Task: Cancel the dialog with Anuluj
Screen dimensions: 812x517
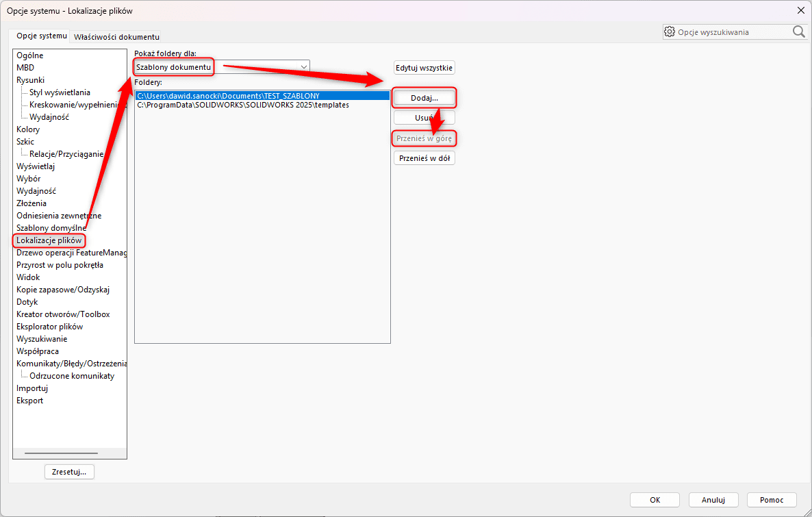Action: [x=713, y=500]
